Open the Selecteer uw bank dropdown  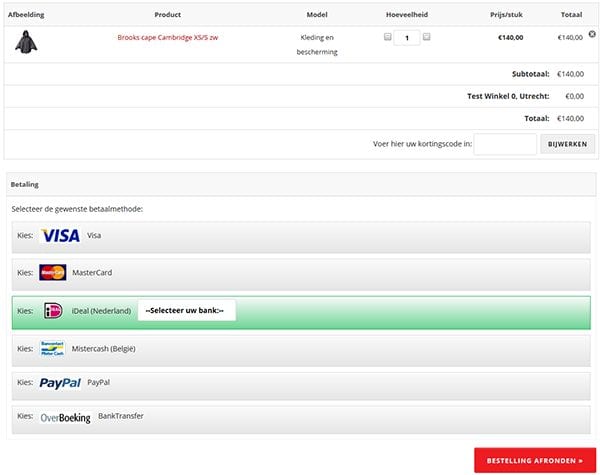(x=187, y=310)
